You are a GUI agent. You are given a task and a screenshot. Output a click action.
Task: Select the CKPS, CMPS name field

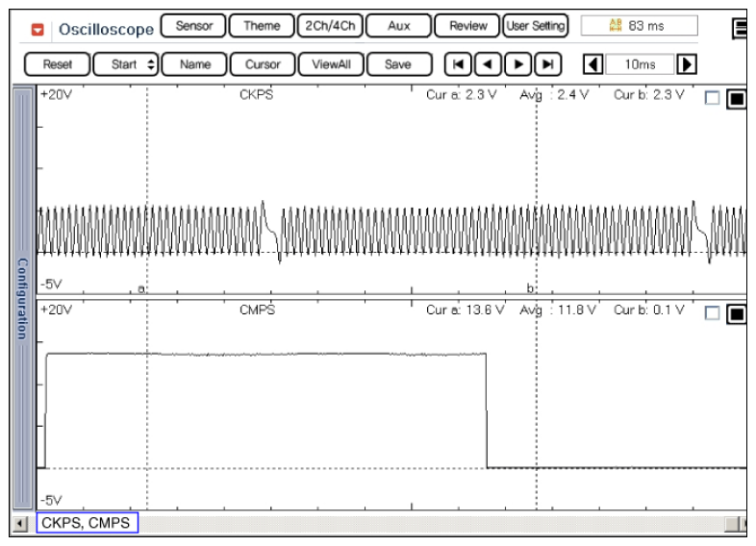coord(87,523)
